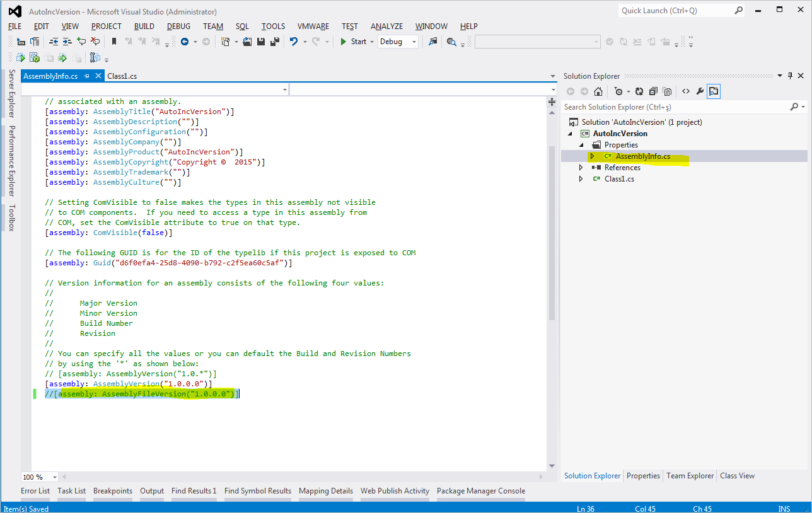The height and width of the screenshot is (513, 812).
Task: Decrease line indent toolbar icon
Action: [54, 42]
